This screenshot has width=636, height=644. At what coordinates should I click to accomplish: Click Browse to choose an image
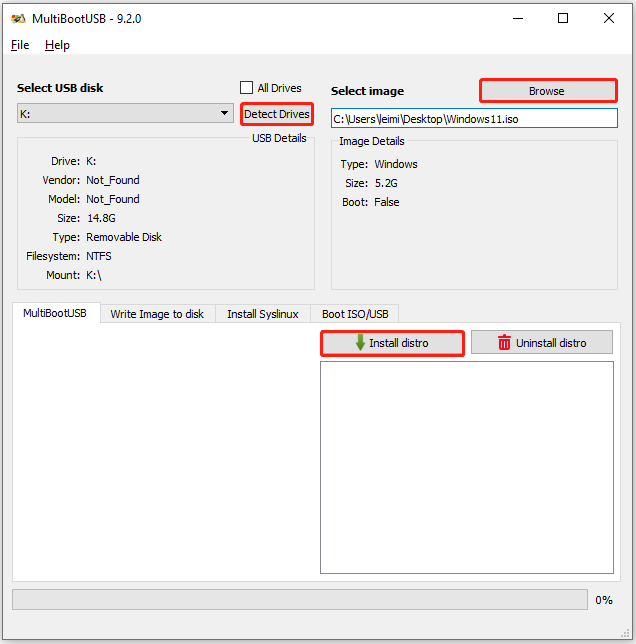(548, 91)
